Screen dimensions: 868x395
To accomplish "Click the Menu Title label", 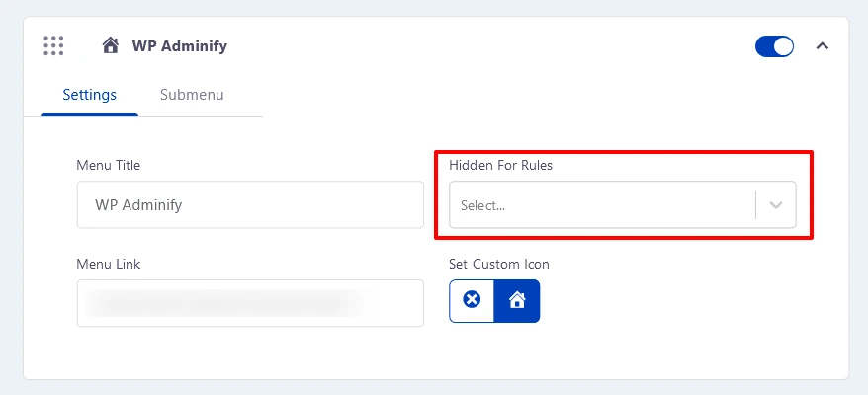I will click(x=109, y=165).
